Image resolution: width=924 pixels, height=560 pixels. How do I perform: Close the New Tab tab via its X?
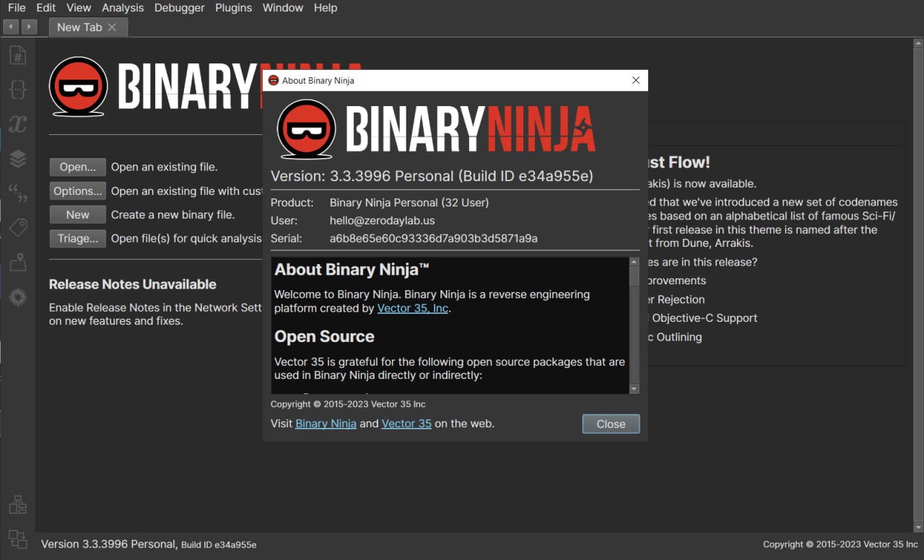pyautogui.click(x=112, y=27)
